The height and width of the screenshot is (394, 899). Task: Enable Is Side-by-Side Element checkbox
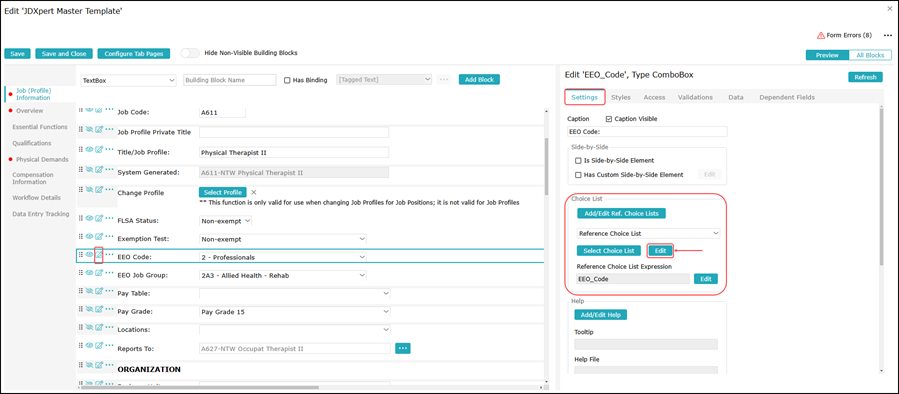coord(578,161)
